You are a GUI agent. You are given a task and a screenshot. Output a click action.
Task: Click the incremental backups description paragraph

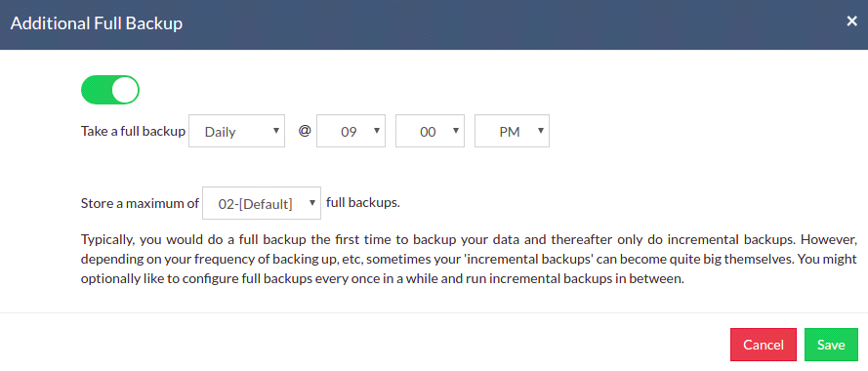click(x=469, y=260)
